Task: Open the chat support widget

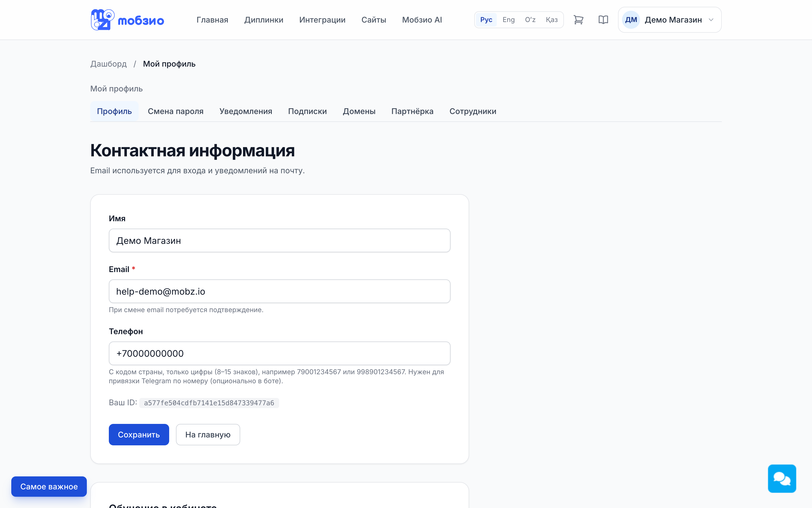Action: pos(782,478)
